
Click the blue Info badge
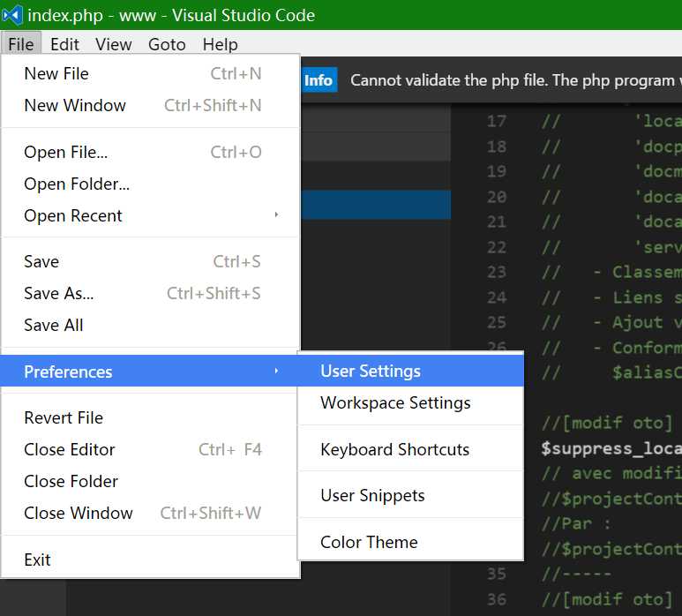319,80
